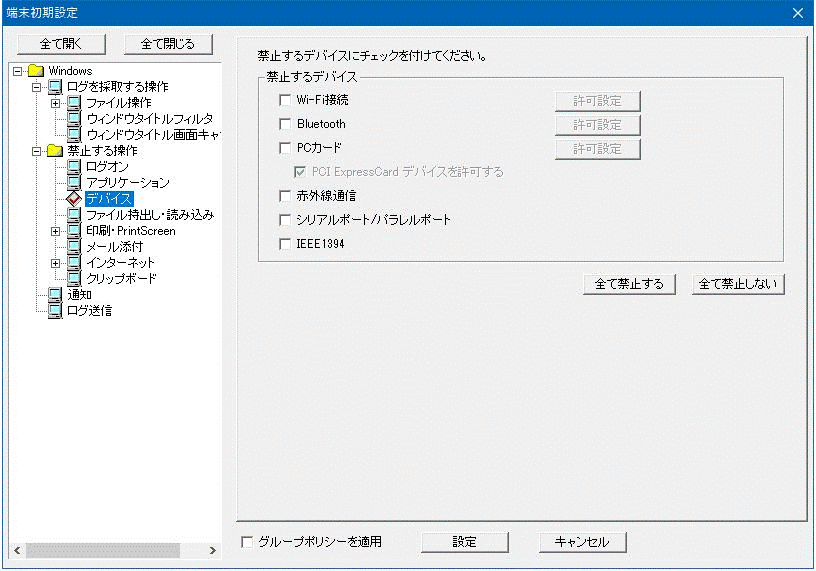Screen dimensions: 816x571
Task: Expand the インターネット node
Action: tap(55, 263)
